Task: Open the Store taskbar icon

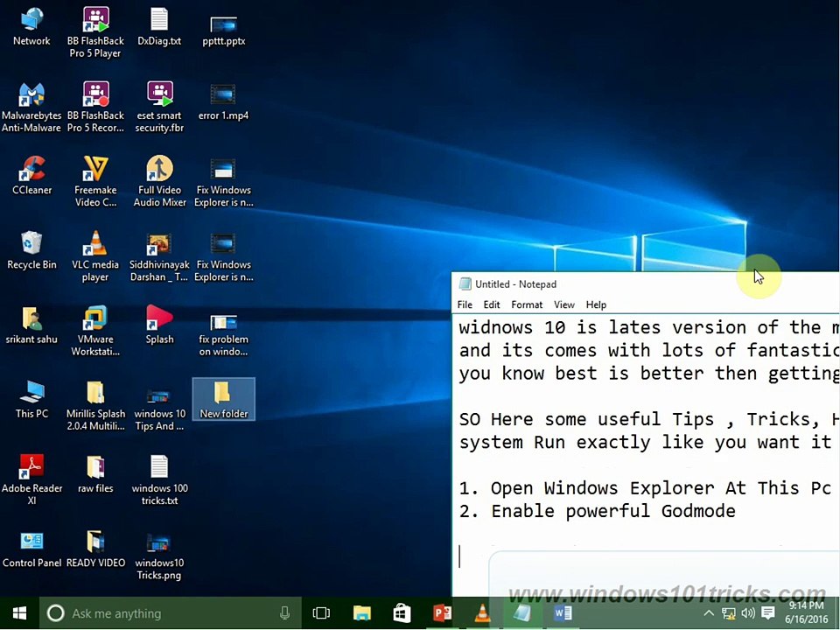Action: coord(402,613)
